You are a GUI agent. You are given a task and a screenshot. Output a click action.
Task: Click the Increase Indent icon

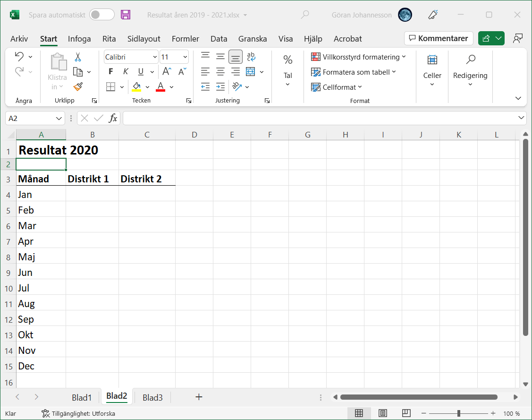(220, 87)
